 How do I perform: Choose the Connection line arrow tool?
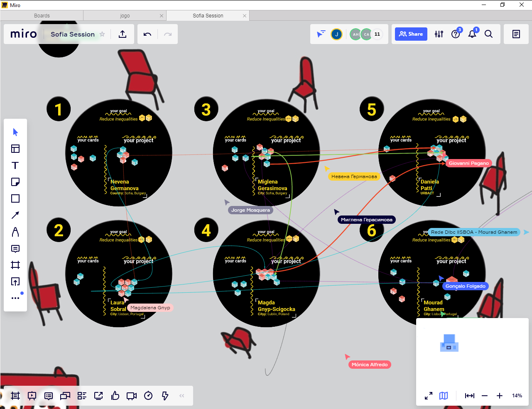(15, 215)
